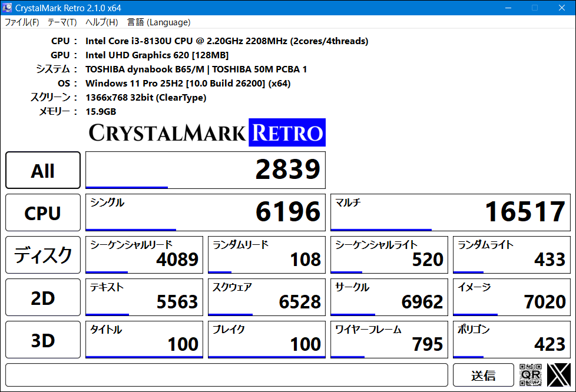576x392 pixels.
Task: Select the サークル score 6962
Action: tap(389, 297)
